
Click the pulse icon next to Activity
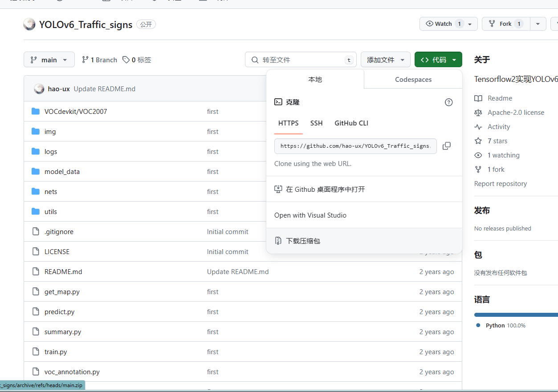click(x=478, y=127)
